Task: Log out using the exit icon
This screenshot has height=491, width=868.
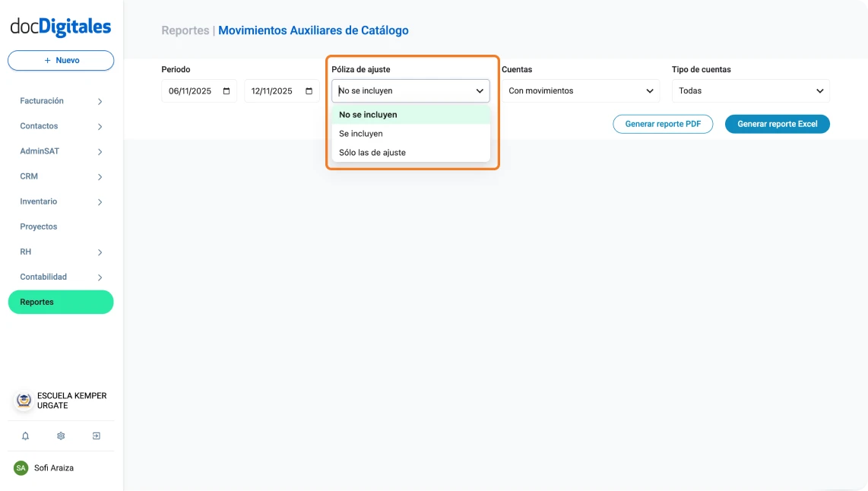Action: click(96, 436)
